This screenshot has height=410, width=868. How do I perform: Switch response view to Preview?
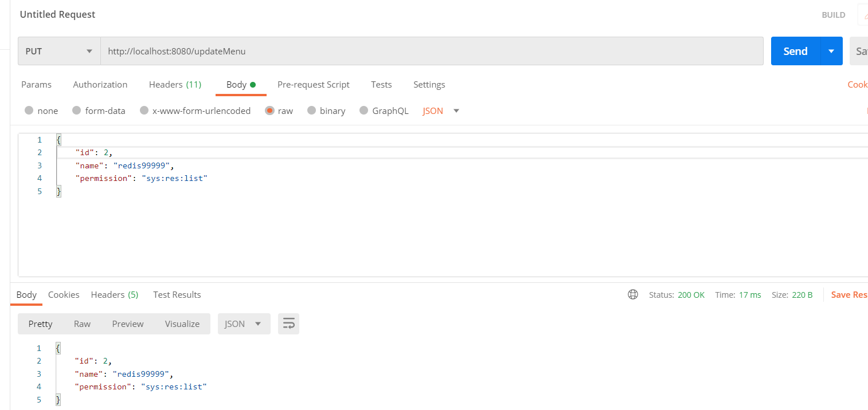(128, 324)
